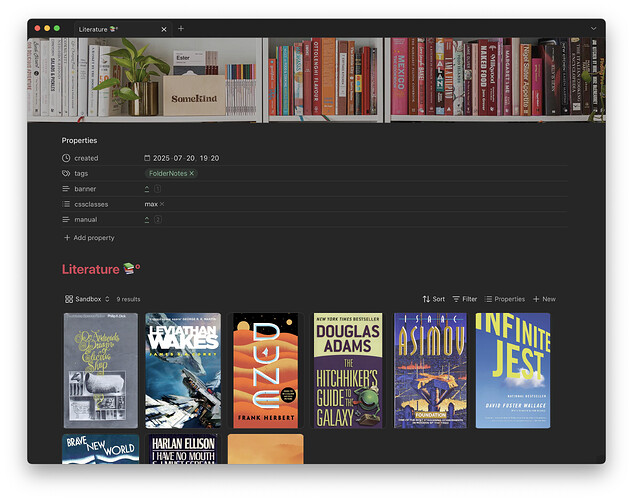Open the Harlan Ellison book card
Viewport: 633px width, 500px height.
click(x=183, y=449)
